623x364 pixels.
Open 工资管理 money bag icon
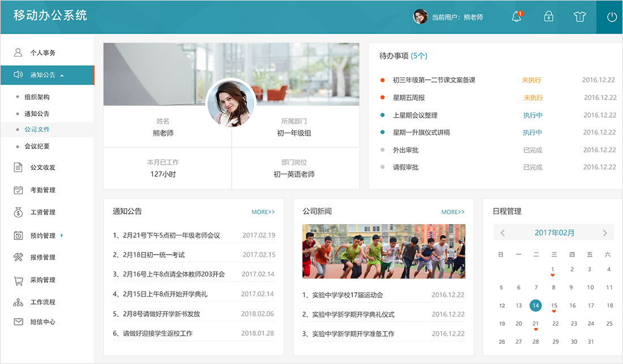pyautogui.click(x=18, y=212)
